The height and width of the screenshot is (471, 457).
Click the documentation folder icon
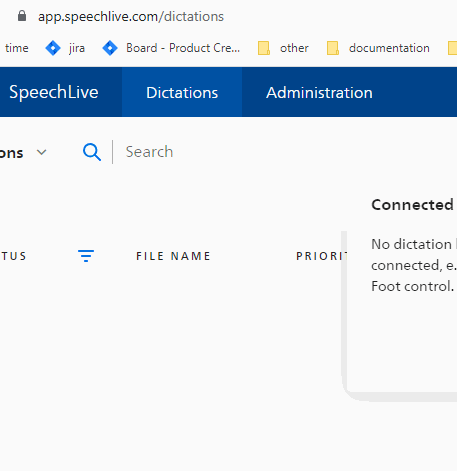[333, 48]
